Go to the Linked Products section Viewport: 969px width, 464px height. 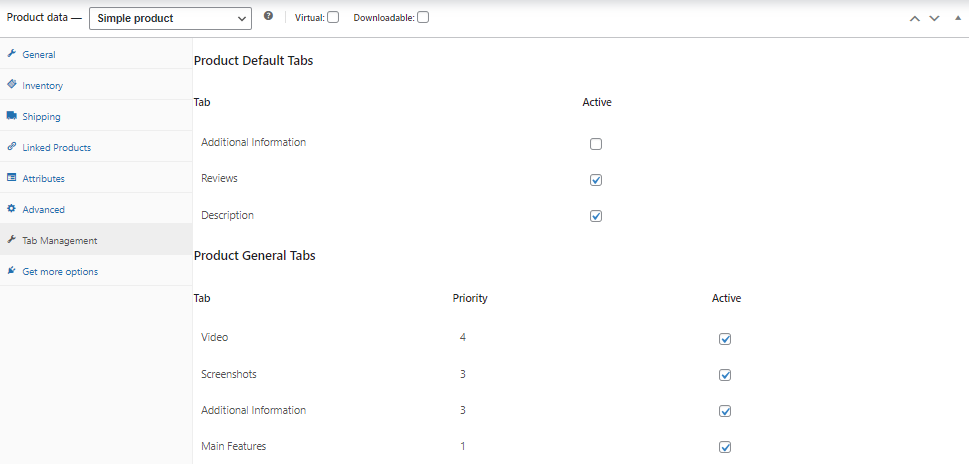(56, 148)
